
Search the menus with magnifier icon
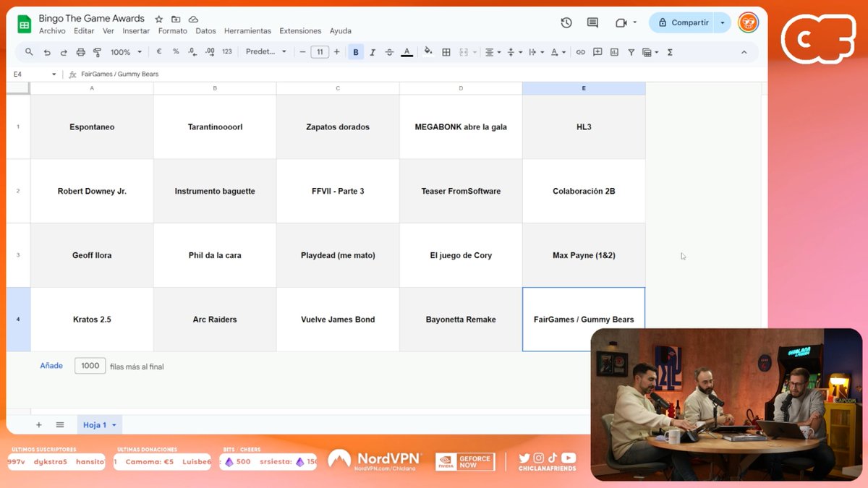point(29,52)
